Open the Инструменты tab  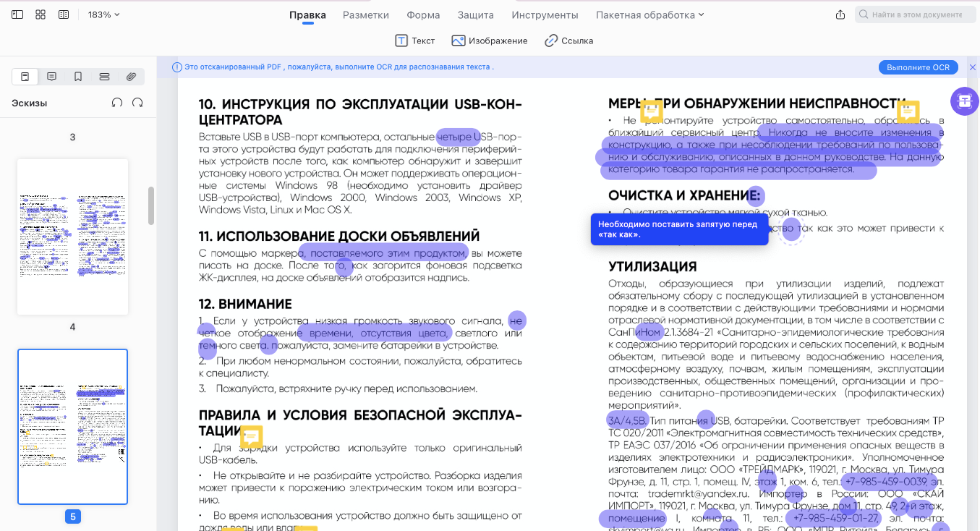coord(545,14)
